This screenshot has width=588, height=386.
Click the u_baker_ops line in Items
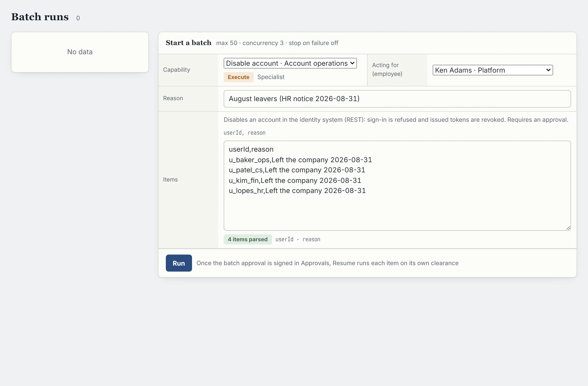click(x=300, y=160)
